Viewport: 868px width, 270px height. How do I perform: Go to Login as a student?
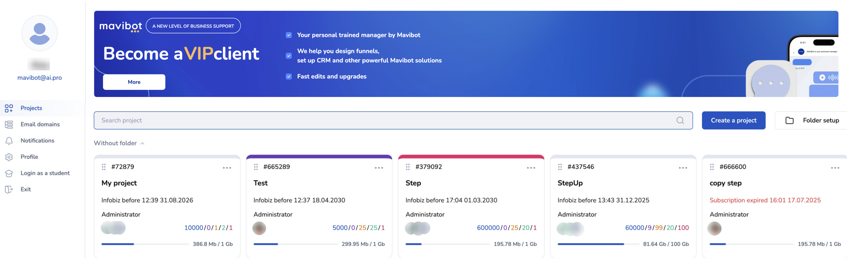point(45,173)
